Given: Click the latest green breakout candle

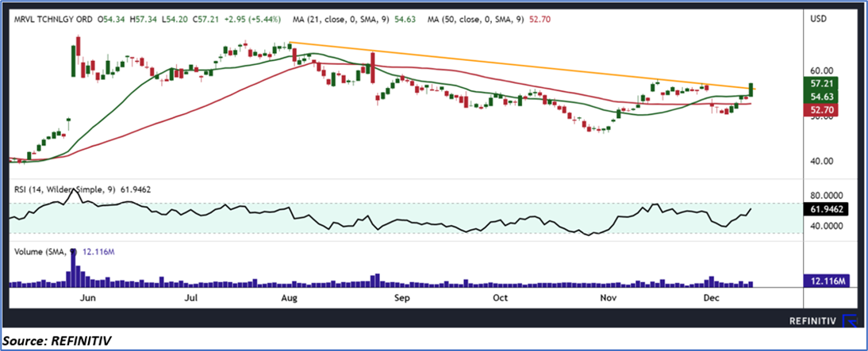Looking at the screenshot, I should click(751, 90).
